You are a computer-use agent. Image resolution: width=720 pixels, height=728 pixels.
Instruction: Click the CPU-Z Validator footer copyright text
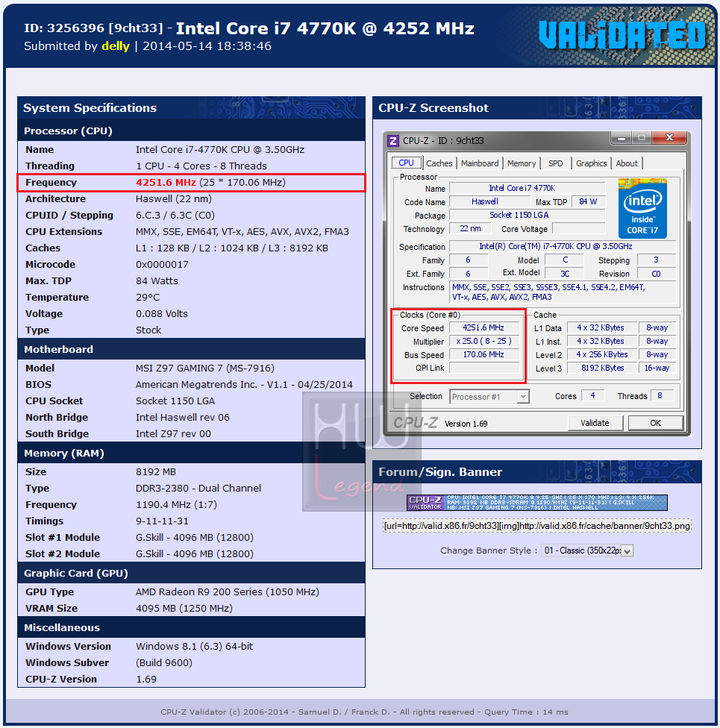pos(364,712)
